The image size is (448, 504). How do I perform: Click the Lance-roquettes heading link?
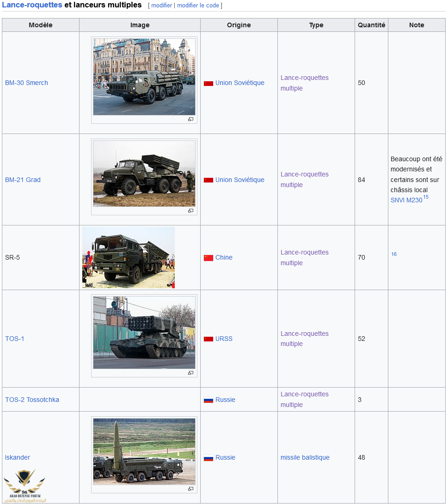tap(32, 5)
